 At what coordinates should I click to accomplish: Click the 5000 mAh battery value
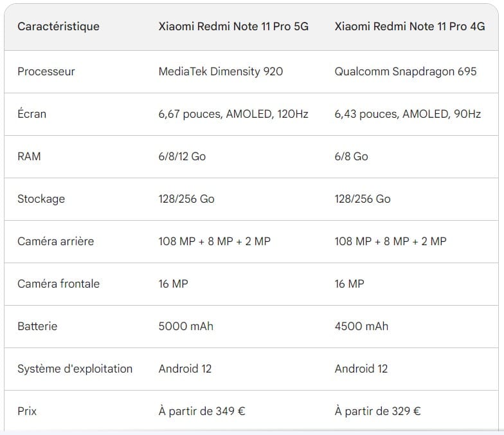click(186, 326)
